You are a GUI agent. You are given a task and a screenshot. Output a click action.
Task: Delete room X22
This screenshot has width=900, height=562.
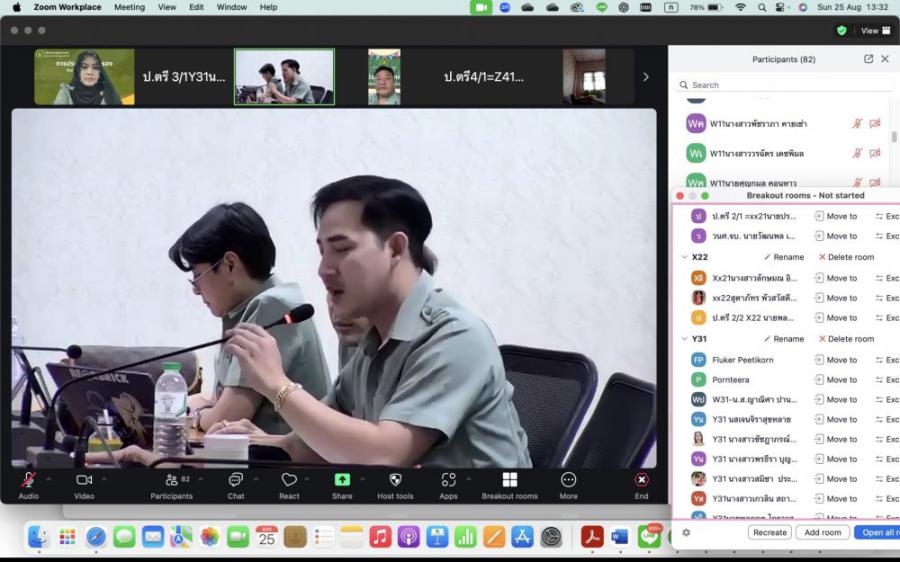pos(847,257)
